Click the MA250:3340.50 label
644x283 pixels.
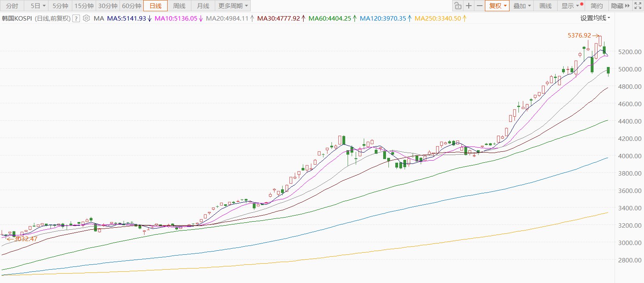pyautogui.click(x=438, y=19)
